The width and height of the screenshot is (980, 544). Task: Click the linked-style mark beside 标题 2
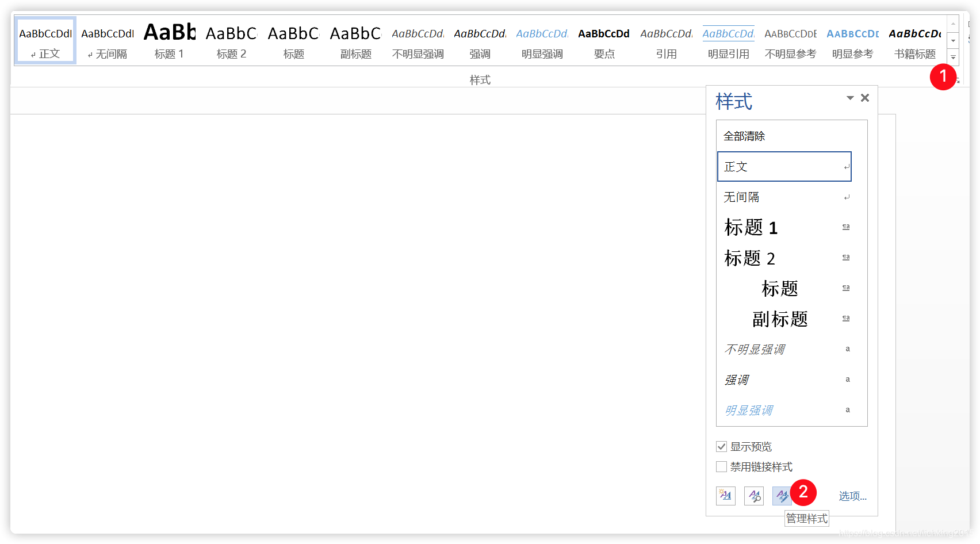846,258
